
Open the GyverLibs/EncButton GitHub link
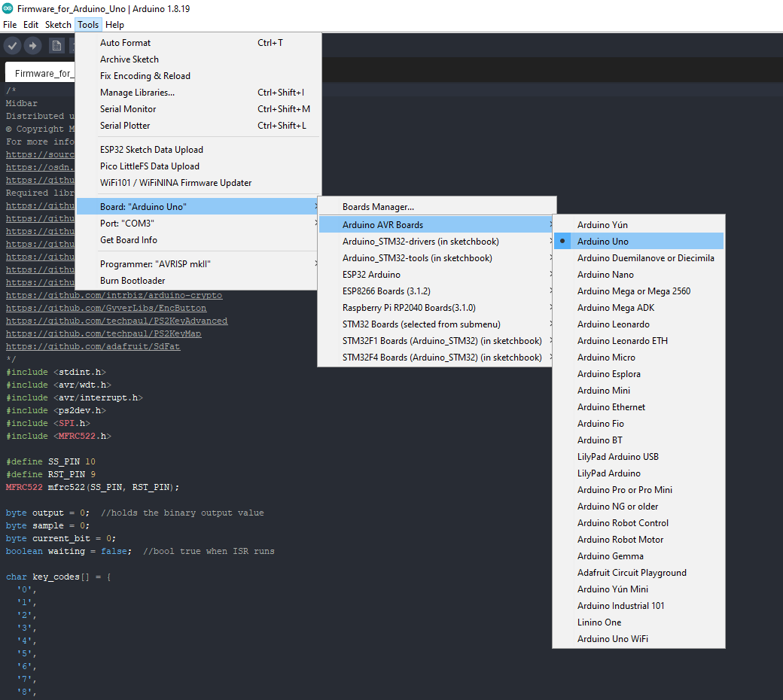[x=106, y=308]
